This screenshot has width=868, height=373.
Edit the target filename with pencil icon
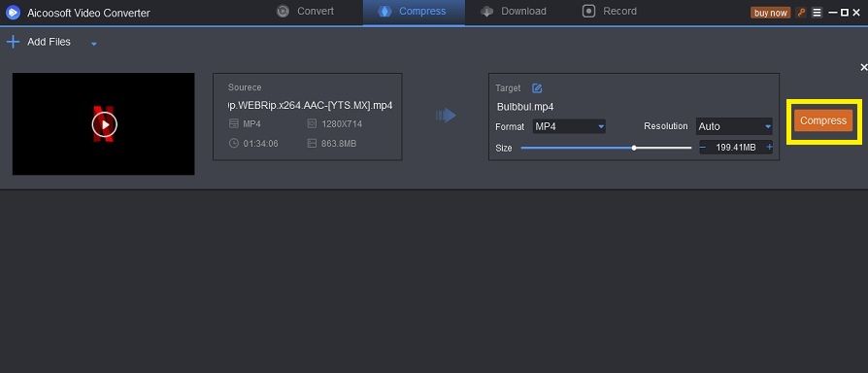(x=537, y=88)
